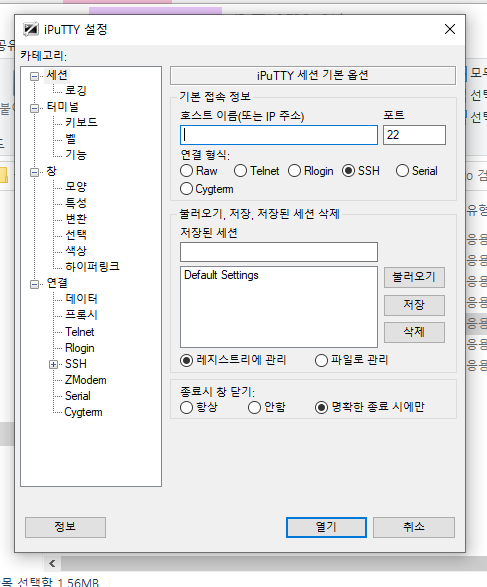This screenshot has width=487, height=587.
Task: Open the 변환 category
Action: tap(76, 219)
